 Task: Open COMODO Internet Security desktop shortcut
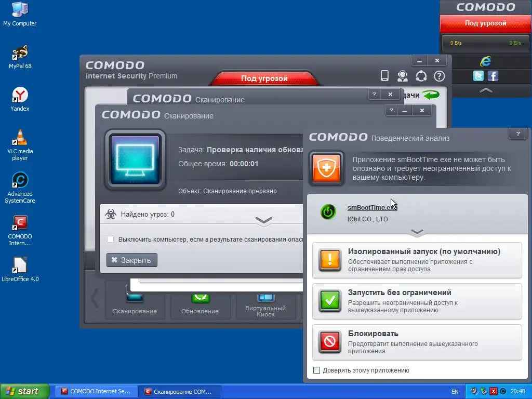coord(20,230)
